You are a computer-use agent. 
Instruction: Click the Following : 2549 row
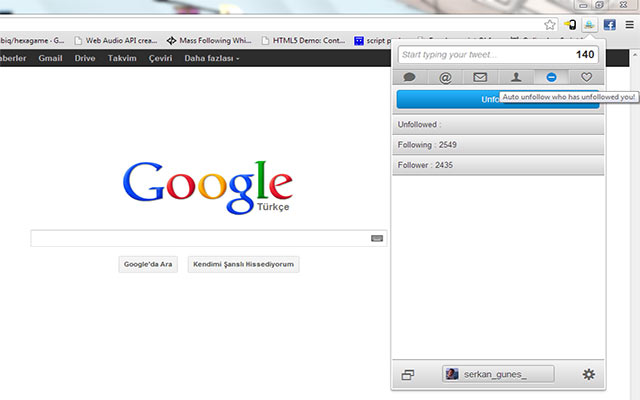click(x=498, y=145)
